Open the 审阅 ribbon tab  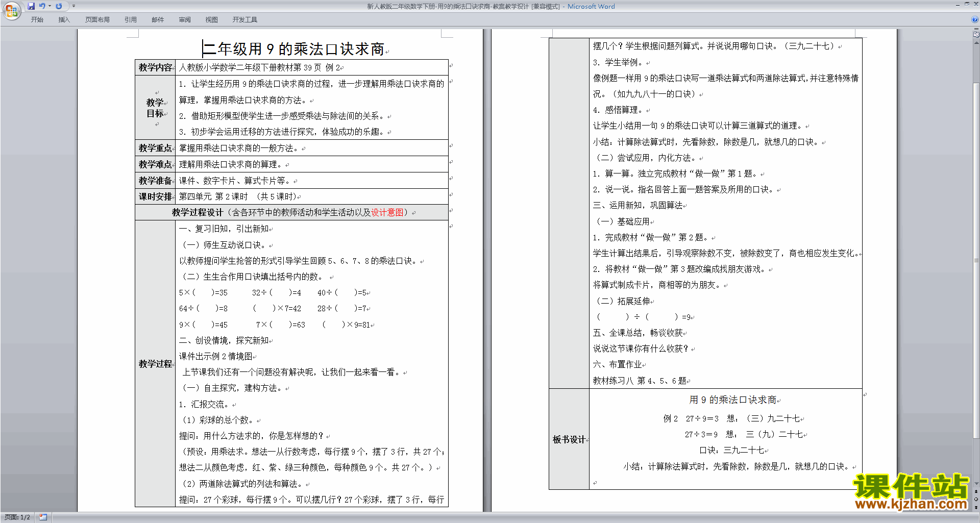click(185, 20)
